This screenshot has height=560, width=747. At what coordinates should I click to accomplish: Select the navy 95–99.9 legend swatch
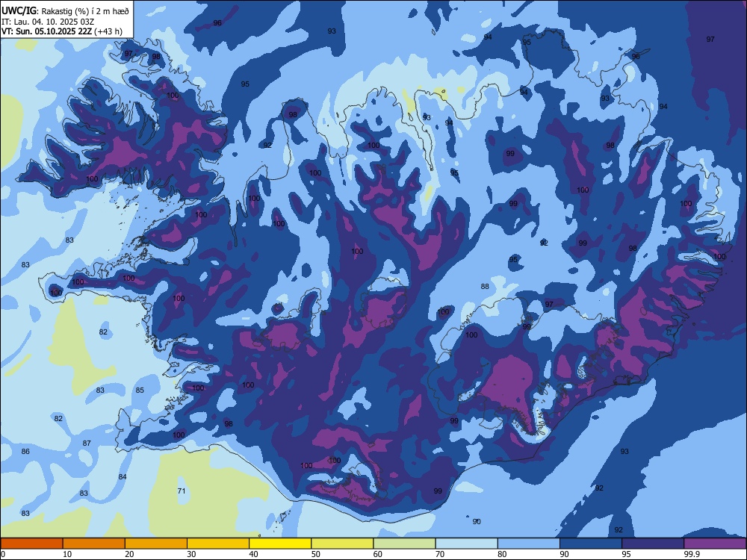(653, 544)
